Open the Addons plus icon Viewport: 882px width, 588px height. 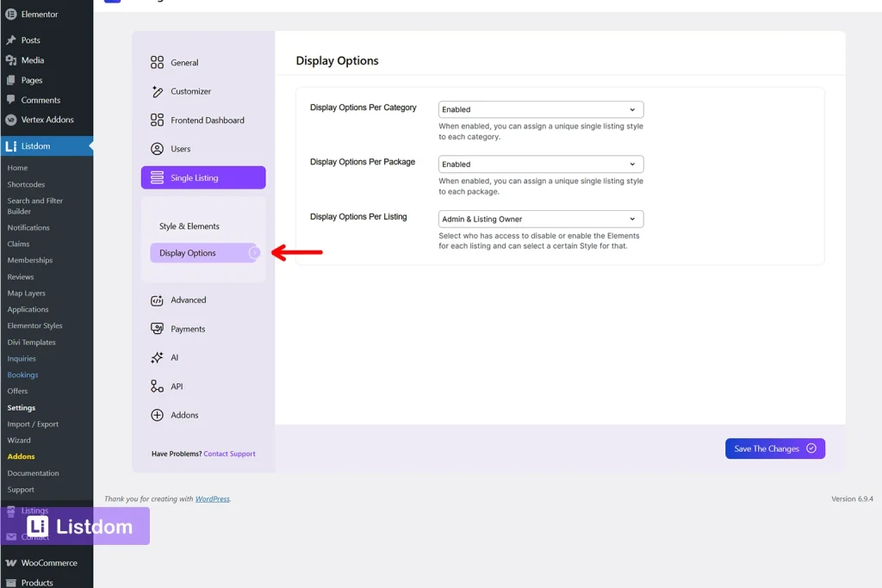(158, 415)
